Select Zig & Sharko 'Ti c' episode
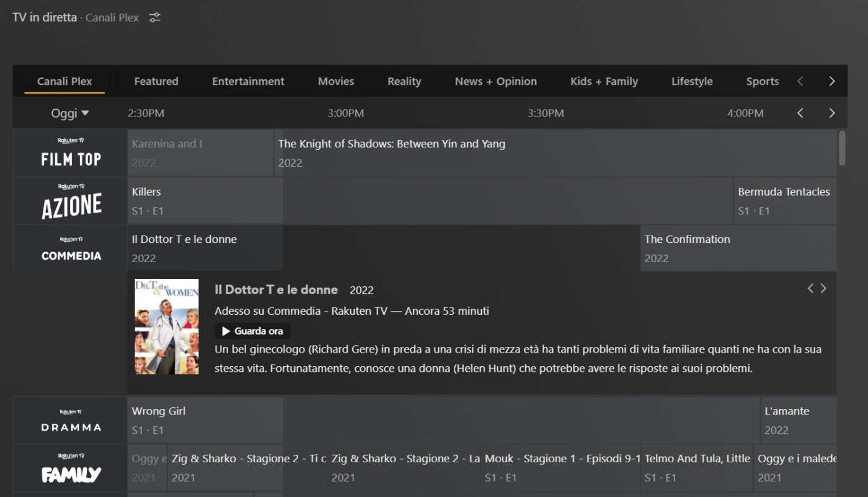The width and height of the screenshot is (868, 497). 247,468
